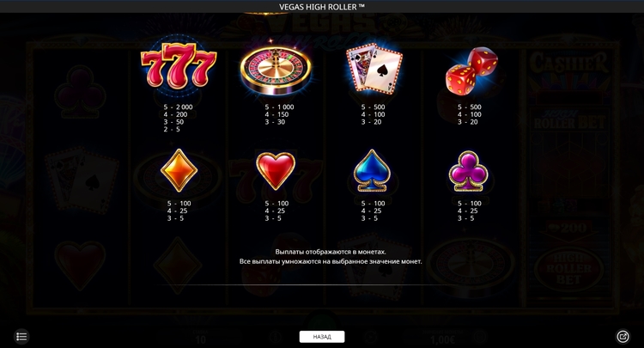Image resolution: width=644 pixels, height=348 pixels.
Task: Click the dimmed High Roller Bet button
Action: [569, 269]
